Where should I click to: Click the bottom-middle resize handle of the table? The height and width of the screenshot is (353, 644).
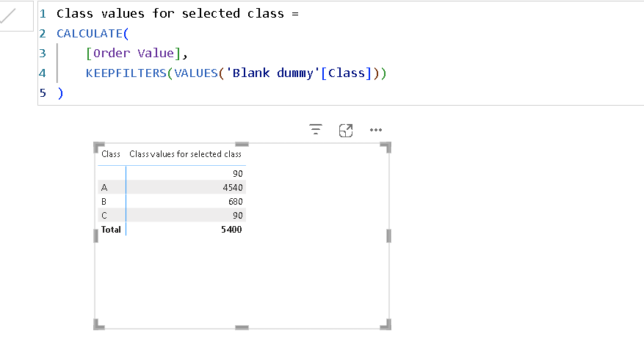(x=242, y=327)
